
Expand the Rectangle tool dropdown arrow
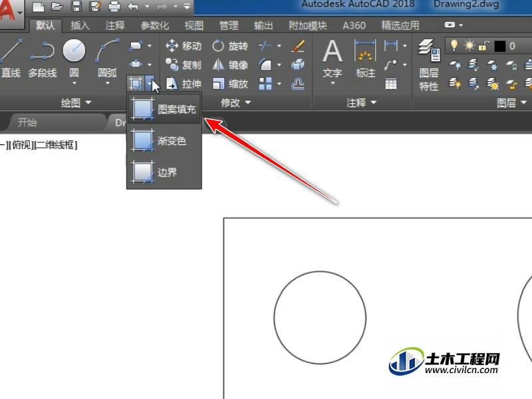(149, 45)
